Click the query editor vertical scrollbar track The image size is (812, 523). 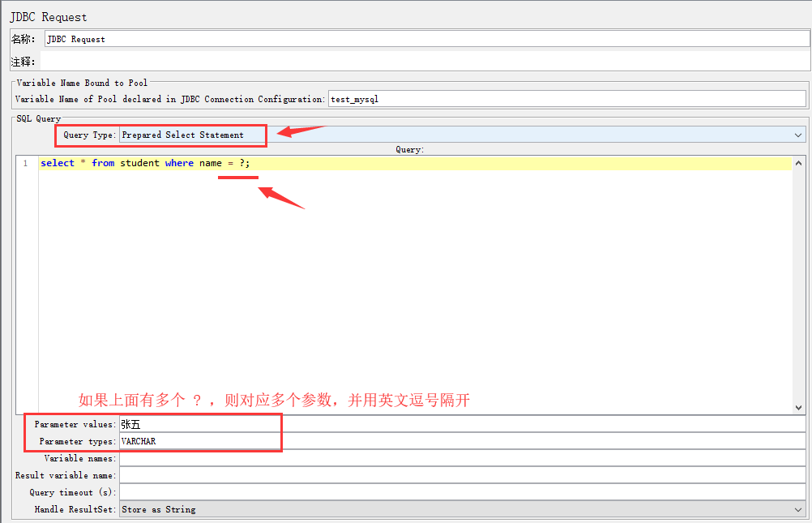tap(799, 284)
